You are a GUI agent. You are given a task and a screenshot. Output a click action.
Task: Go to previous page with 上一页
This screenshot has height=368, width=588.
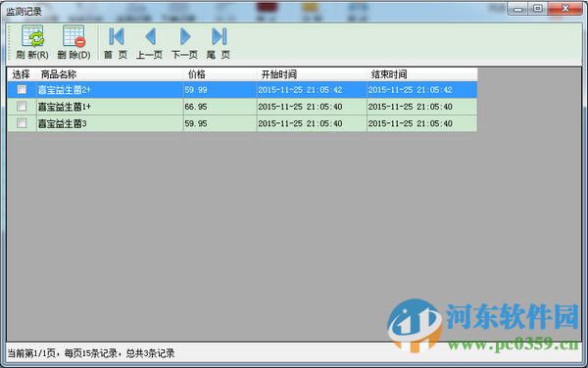[149, 42]
